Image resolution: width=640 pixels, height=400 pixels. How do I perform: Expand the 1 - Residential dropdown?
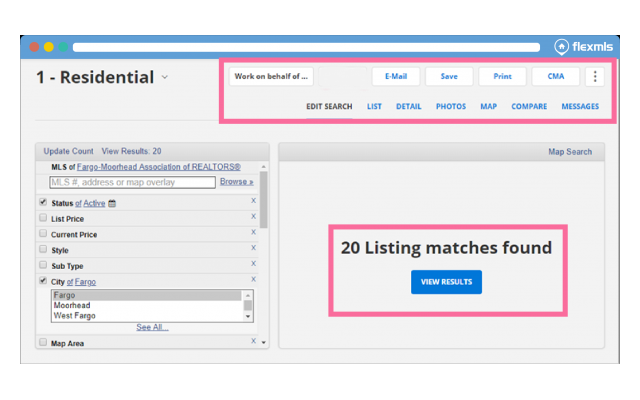[165, 78]
